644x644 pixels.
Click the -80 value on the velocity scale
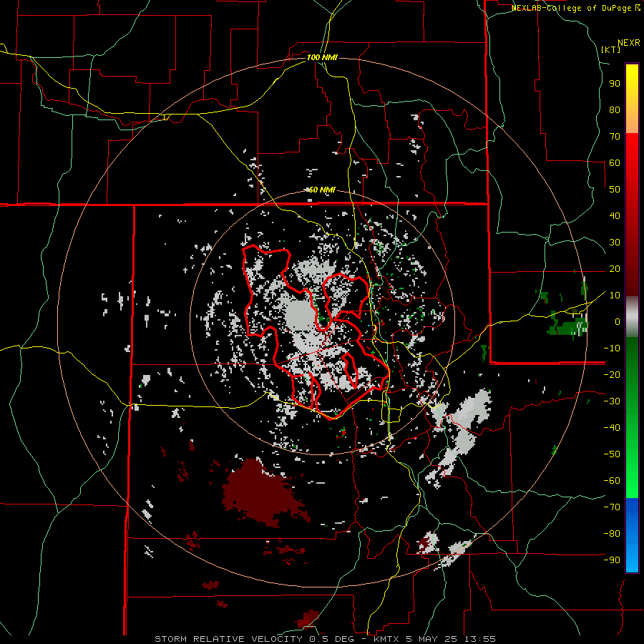pyautogui.click(x=612, y=534)
